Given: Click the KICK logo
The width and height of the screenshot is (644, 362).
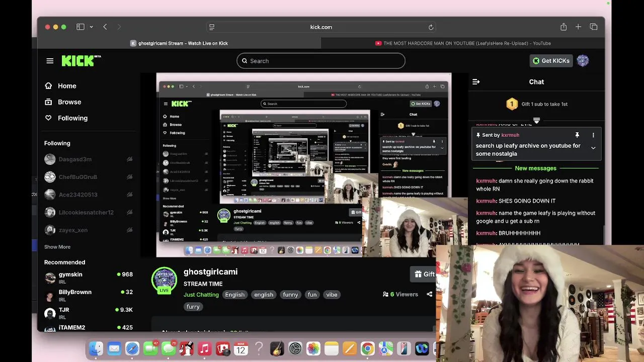Looking at the screenshot, I should tap(81, 60).
